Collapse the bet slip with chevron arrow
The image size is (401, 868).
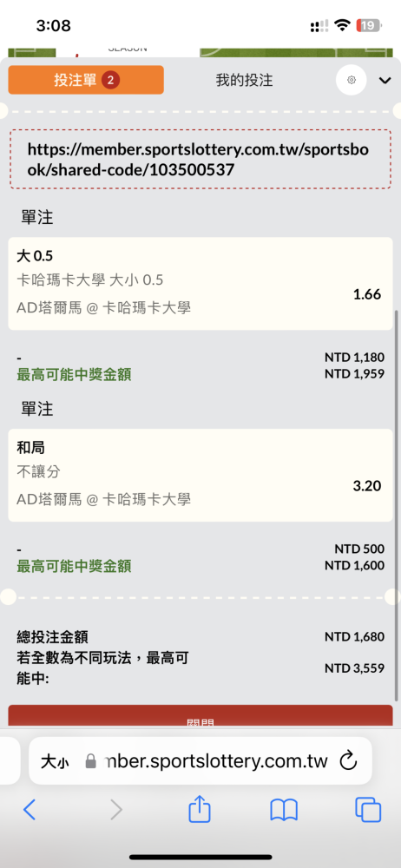pyautogui.click(x=385, y=81)
